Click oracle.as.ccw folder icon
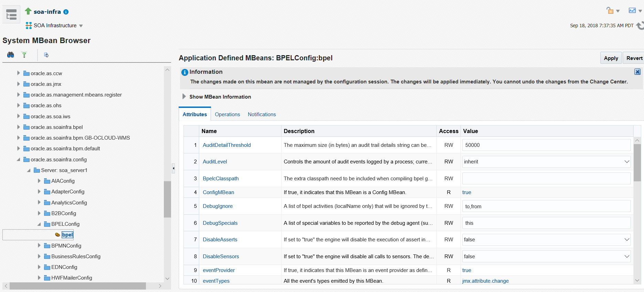Viewport: 644px width, 292px height. (26, 73)
